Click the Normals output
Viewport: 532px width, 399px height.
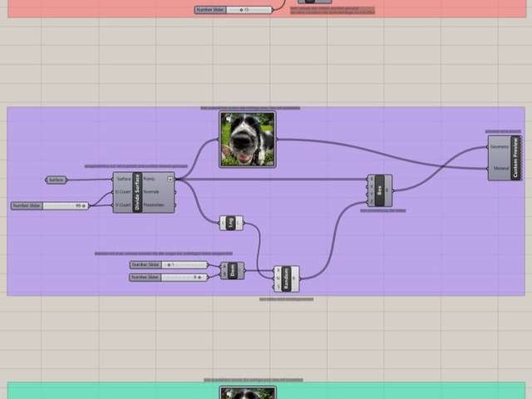[151, 192]
